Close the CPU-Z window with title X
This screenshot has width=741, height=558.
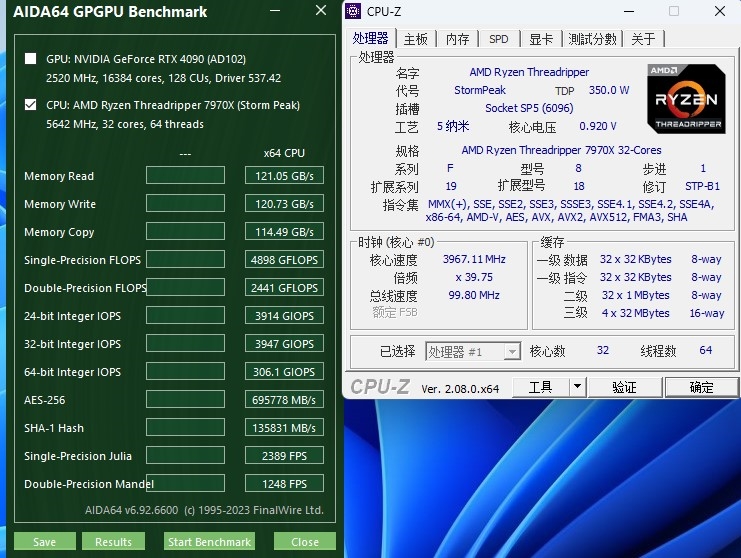click(720, 11)
